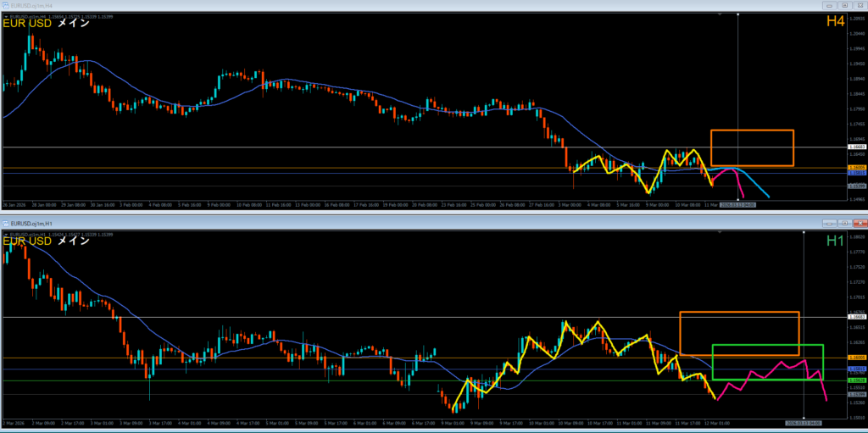Viewport: 868px width, 433px height.
Task: Minimize the H4 chart window
Action: pyautogui.click(x=830, y=4)
